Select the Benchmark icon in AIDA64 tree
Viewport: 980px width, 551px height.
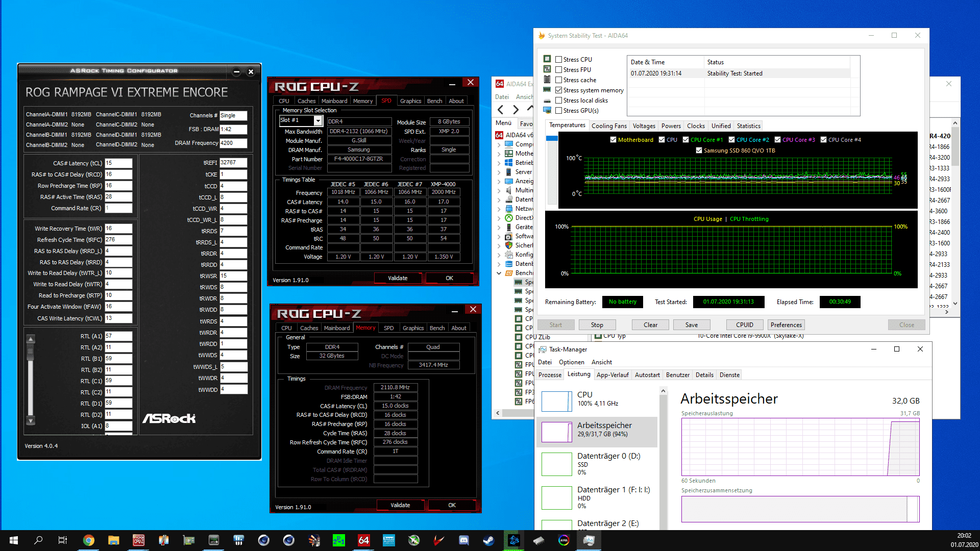point(509,273)
